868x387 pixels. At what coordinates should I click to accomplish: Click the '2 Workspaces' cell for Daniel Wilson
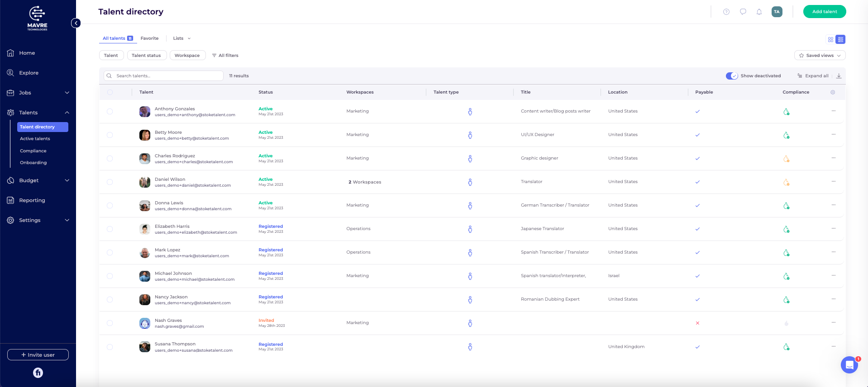pyautogui.click(x=365, y=182)
